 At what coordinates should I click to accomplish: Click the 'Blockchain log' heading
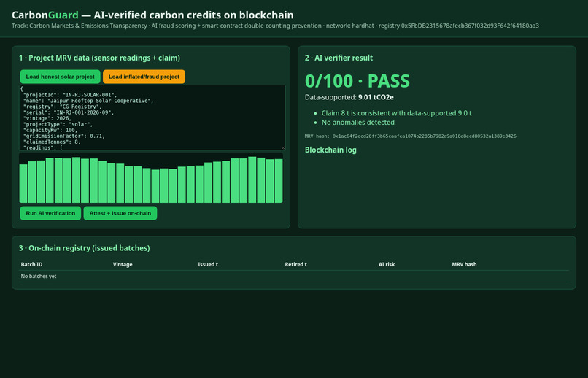coord(330,150)
